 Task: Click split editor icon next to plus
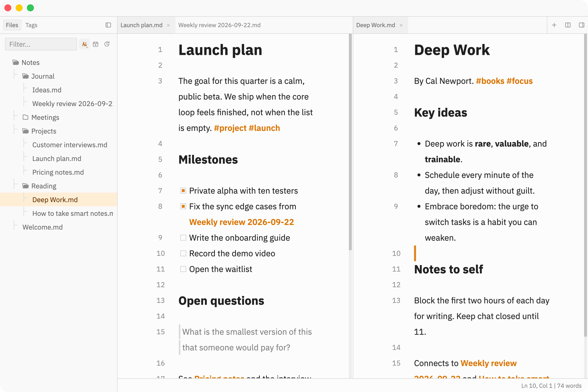[568, 25]
